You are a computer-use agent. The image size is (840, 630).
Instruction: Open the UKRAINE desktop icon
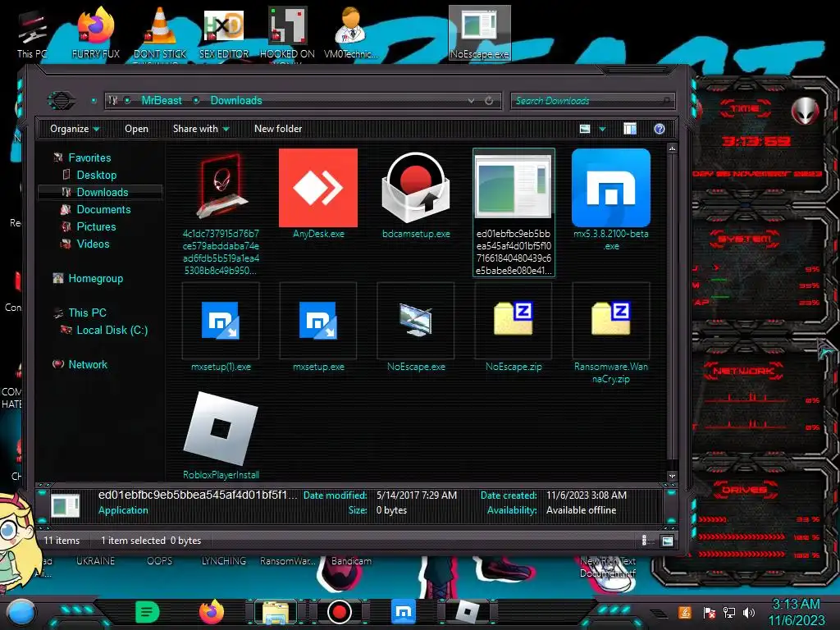click(x=95, y=561)
